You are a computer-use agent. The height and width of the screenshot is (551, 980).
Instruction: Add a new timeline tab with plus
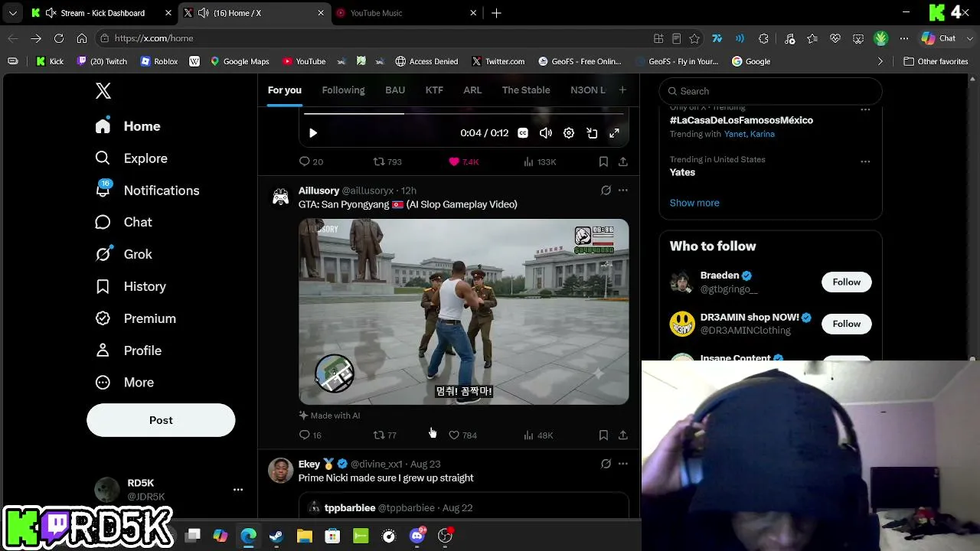(622, 90)
